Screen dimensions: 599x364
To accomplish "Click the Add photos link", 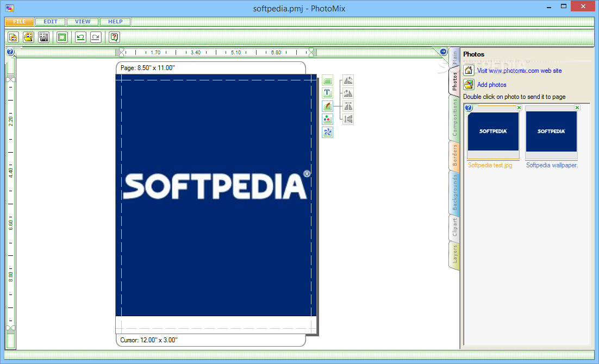I will (492, 85).
